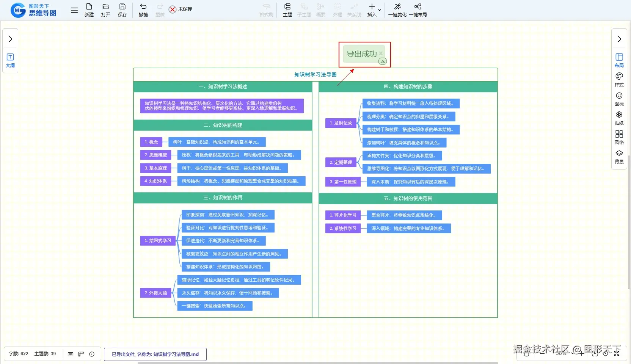Screen dimensions: 631x364
Task: Select the 1. 结网式学习 topic node
Action: point(158,241)
